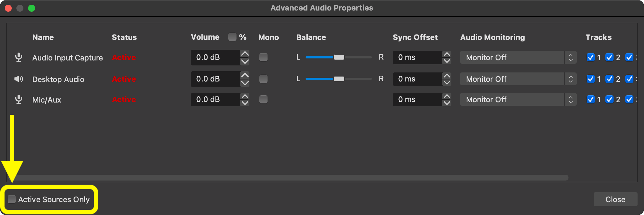Open Audio Monitoring dropdown for Audio Input Capture
This screenshot has width=644, height=215.
[x=518, y=57]
